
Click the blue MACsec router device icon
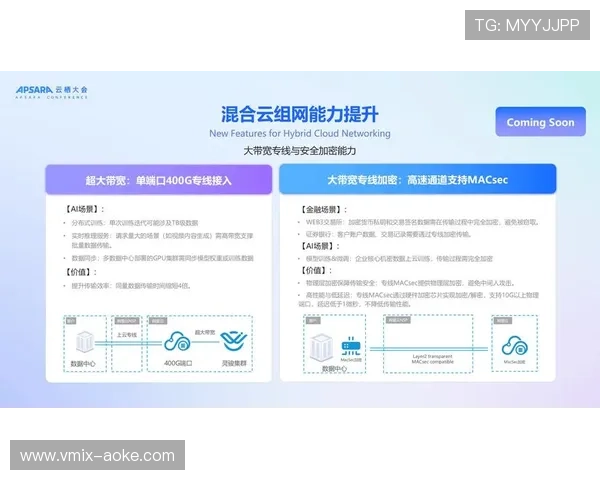(x=351, y=346)
